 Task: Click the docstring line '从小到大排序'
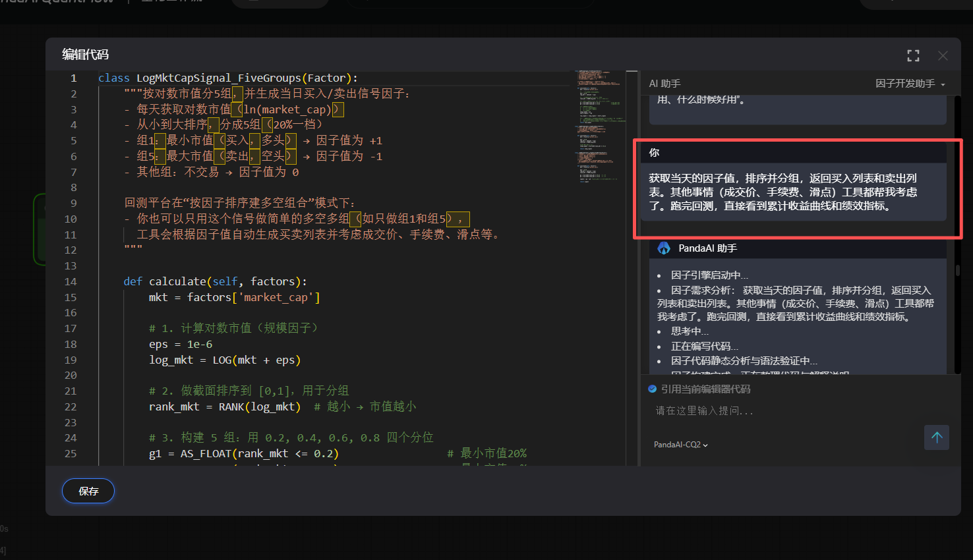pos(223,125)
